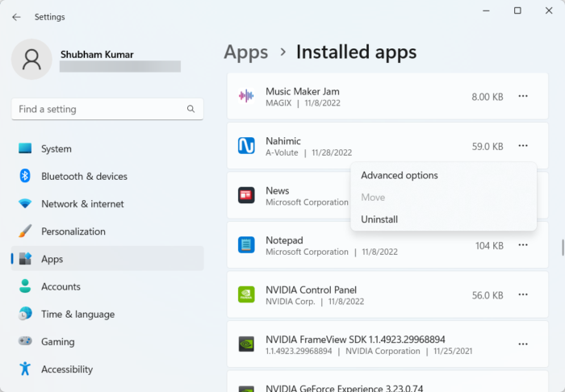The height and width of the screenshot is (392, 565).
Task: Go to Apps breadcrumb link
Action: click(x=246, y=52)
